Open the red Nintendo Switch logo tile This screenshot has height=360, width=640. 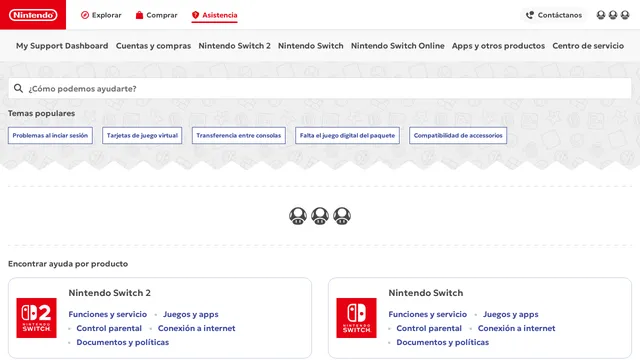356,318
